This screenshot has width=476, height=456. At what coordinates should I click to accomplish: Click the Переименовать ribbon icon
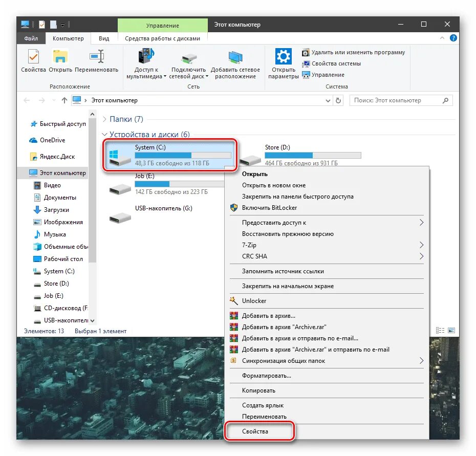tap(97, 57)
